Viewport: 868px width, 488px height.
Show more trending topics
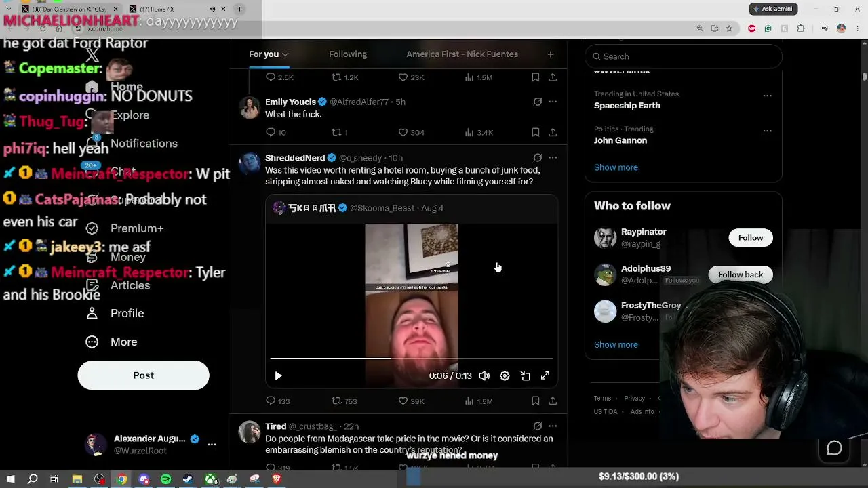point(616,167)
